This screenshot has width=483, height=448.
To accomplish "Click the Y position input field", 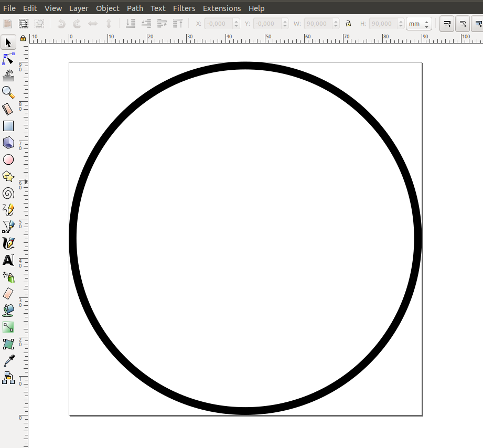I will [267, 24].
